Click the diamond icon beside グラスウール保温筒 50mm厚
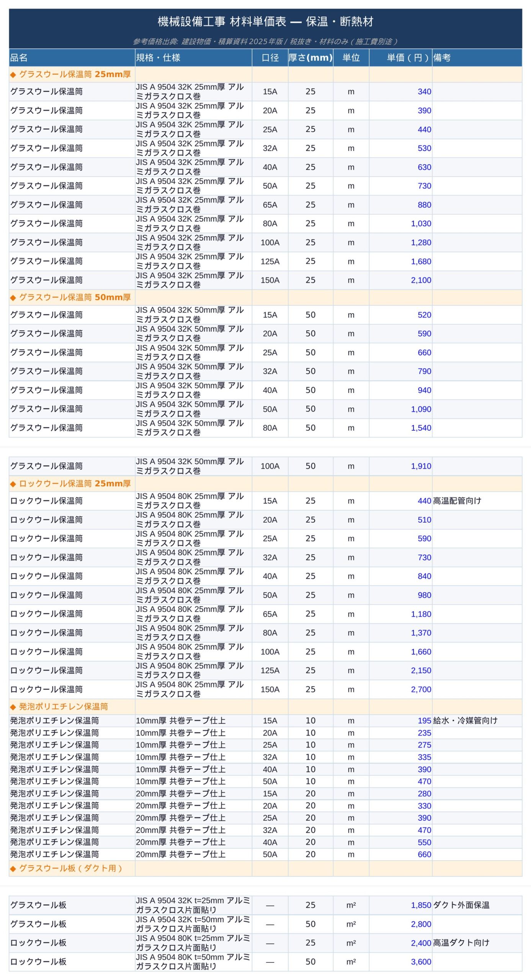 tap(13, 298)
